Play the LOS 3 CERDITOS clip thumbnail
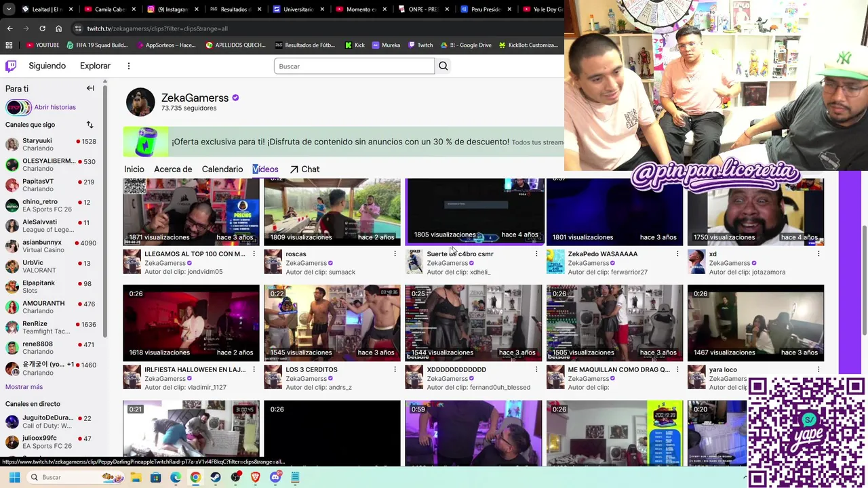Screen dimensions: 868x488 [332, 323]
